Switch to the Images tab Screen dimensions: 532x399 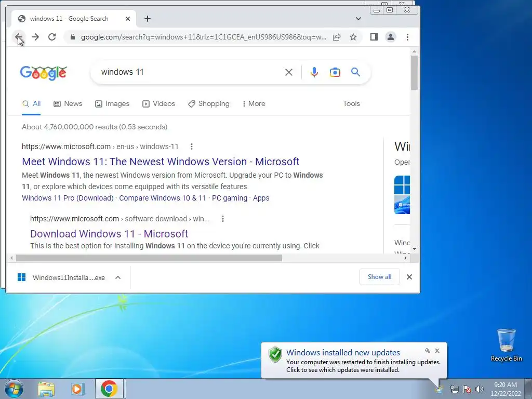(112, 104)
